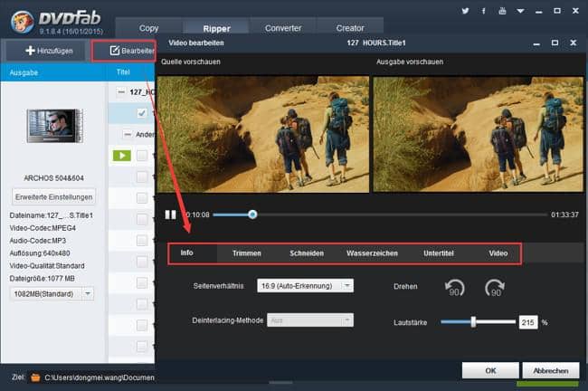Image resolution: width=588 pixels, height=391 pixels.
Task: Switch to the Ripper tab
Action: [x=216, y=29]
